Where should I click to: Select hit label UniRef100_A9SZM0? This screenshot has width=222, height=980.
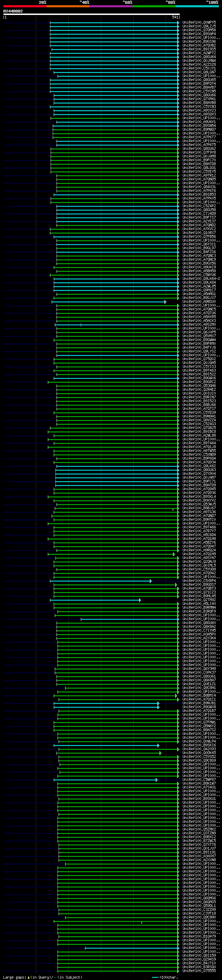pyautogui.click(x=199, y=324)
